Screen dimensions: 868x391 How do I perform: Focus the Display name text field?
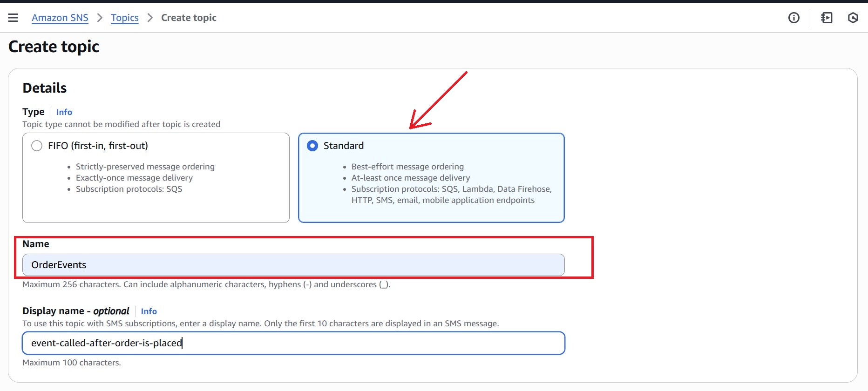pyautogui.click(x=293, y=343)
